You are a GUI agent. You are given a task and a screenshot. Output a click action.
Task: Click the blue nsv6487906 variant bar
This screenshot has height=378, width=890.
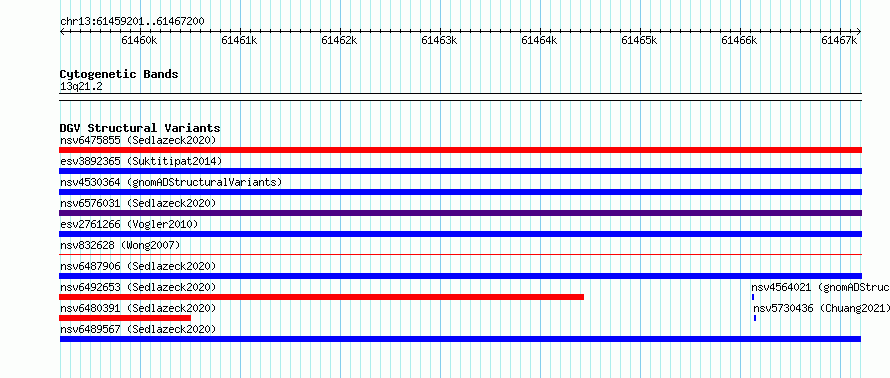460,276
